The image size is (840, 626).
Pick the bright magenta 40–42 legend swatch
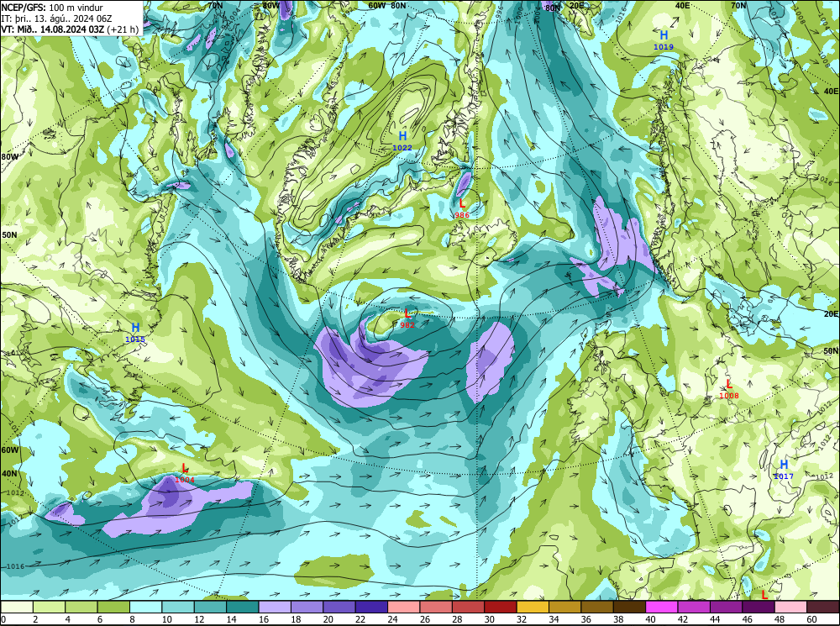pos(662,607)
